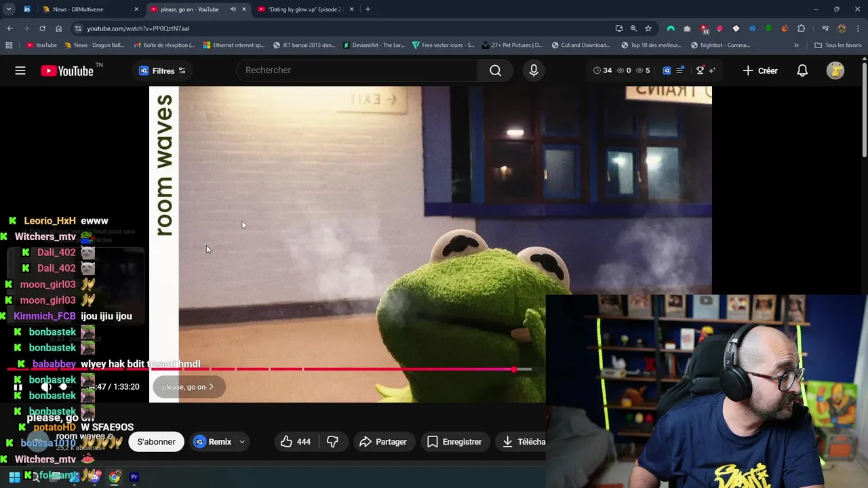Seek on the red video progress bar
Image resolution: width=868 pixels, height=488 pixels.
[269, 369]
